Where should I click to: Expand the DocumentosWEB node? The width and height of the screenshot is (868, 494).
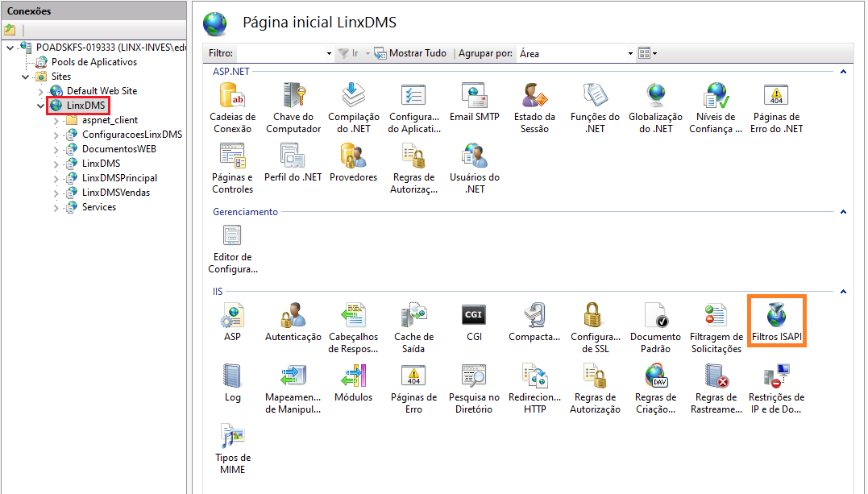(x=56, y=149)
